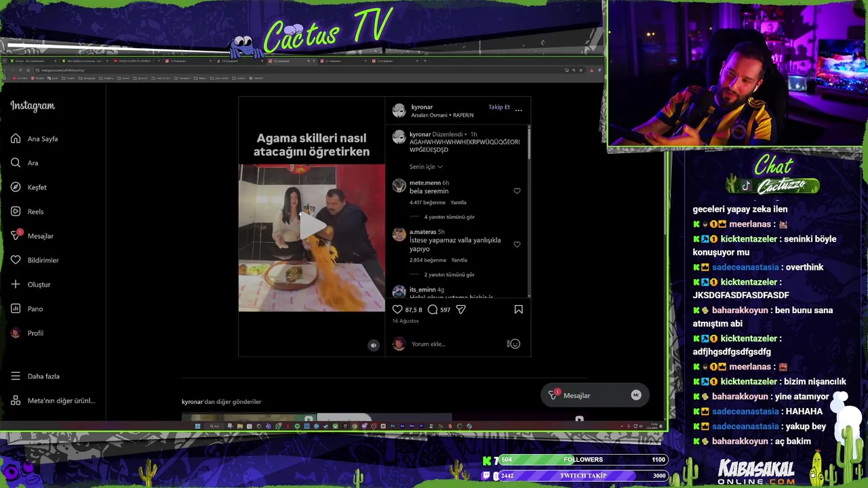868x488 pixels.
Task: Save post with bookmark icon
Action: 519,310
